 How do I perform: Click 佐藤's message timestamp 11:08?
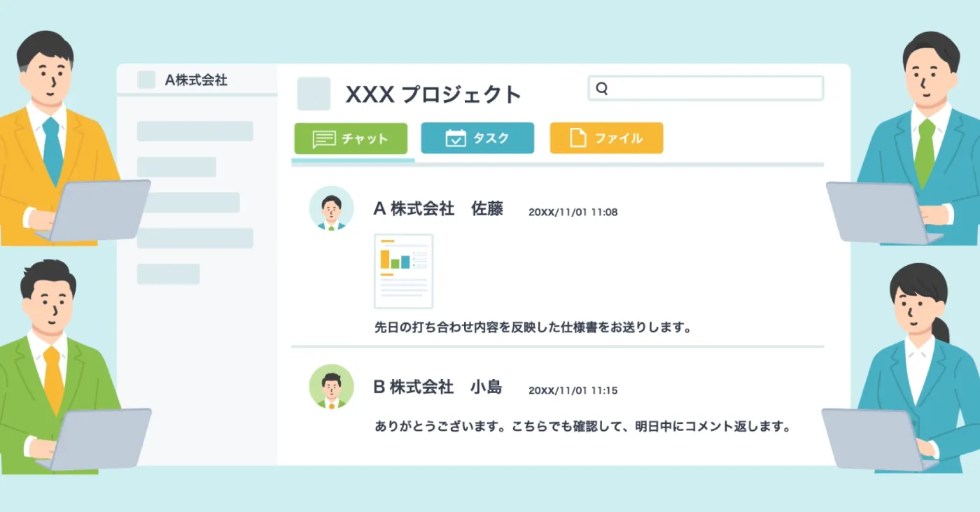574,211
